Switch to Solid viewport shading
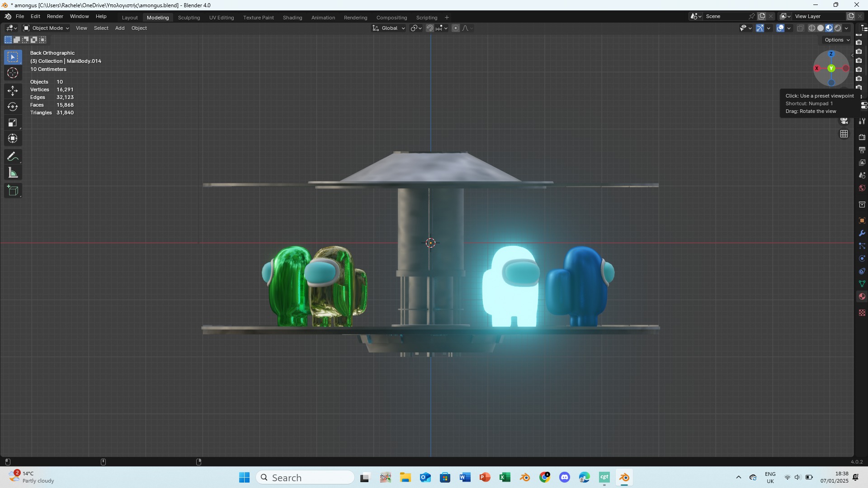The width and height of the screenshot is (868, 488). click(821, 28)
